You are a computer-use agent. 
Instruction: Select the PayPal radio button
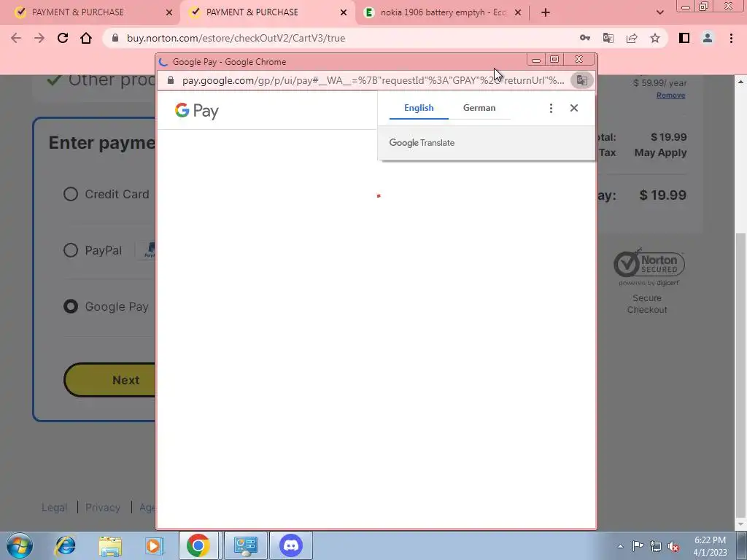[x=71, y=250]
